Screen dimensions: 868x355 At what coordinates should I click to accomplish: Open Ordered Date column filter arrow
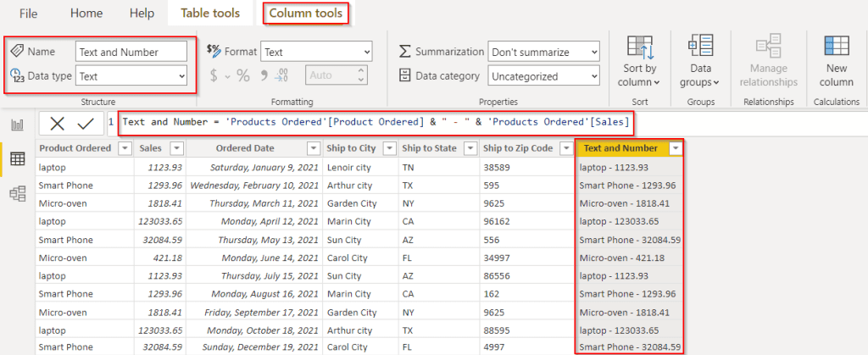pos(314,148)
